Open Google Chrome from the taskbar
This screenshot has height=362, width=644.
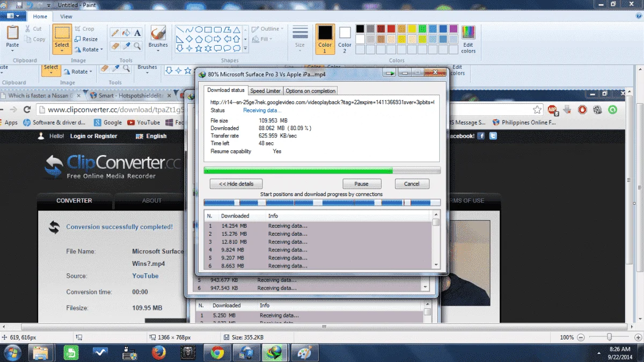[x=217, y=353]
